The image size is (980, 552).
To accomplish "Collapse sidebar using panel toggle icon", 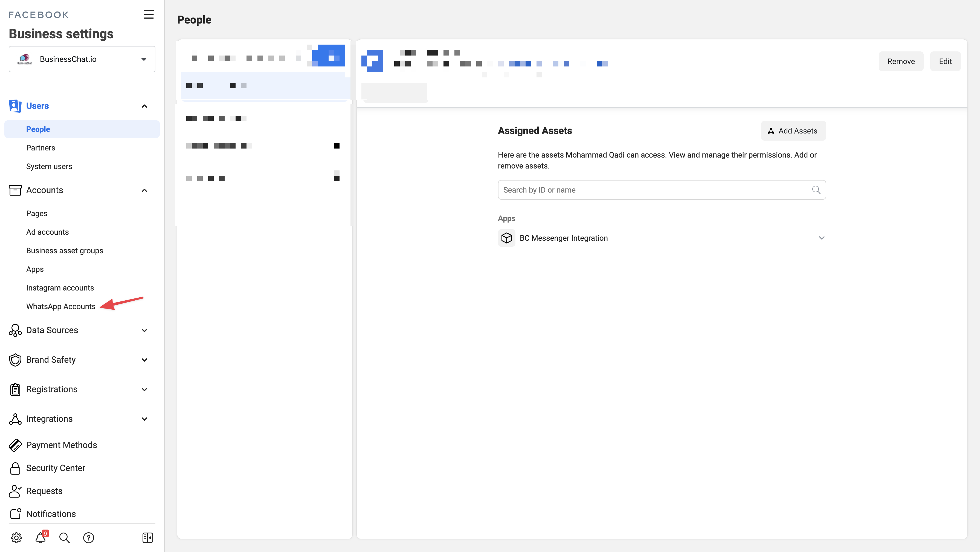I will [148, 538].
